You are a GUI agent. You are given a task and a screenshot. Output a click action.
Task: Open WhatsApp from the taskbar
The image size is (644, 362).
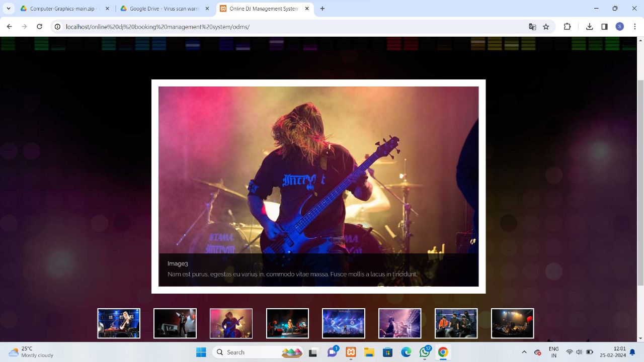[x=425, y=352]
